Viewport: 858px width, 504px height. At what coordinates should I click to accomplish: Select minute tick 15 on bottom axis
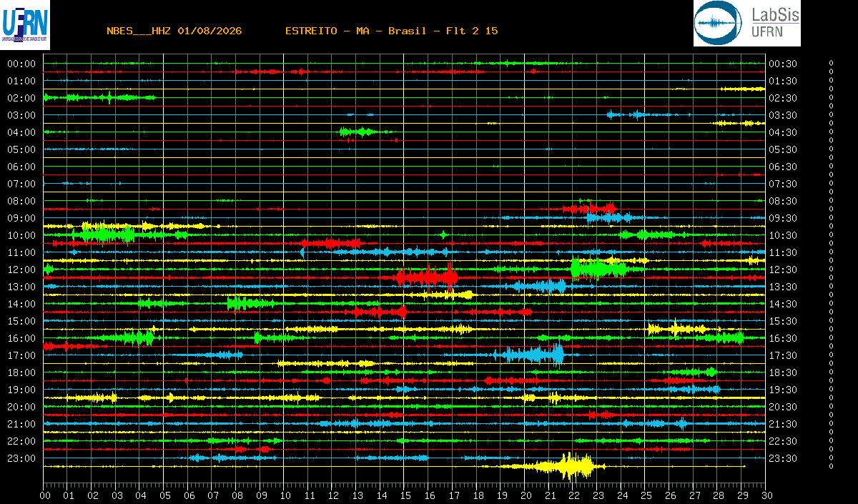point(405,495)
